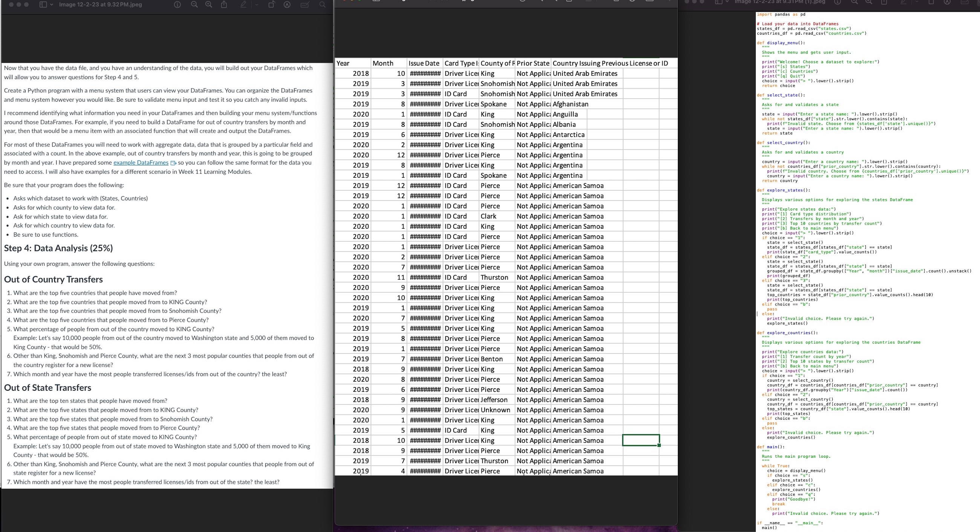
Task: Rotate the 9.32 PM image left
Action: click(271, 5)
